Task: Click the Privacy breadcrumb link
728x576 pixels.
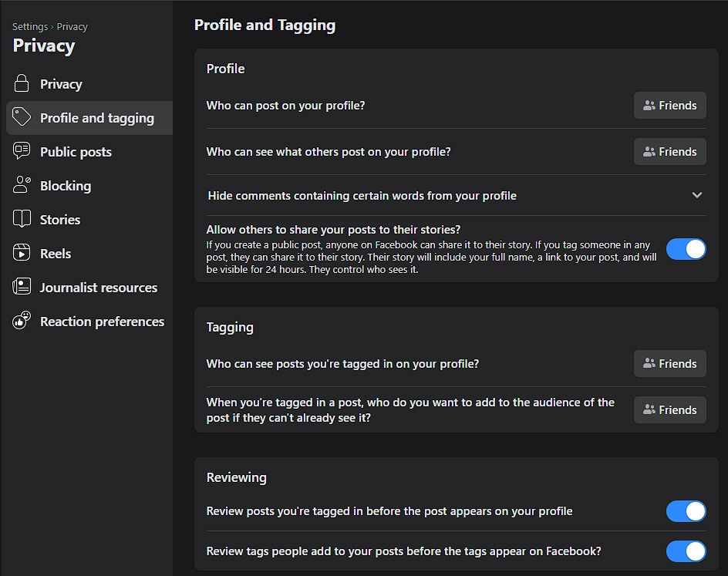Action: 72,25
